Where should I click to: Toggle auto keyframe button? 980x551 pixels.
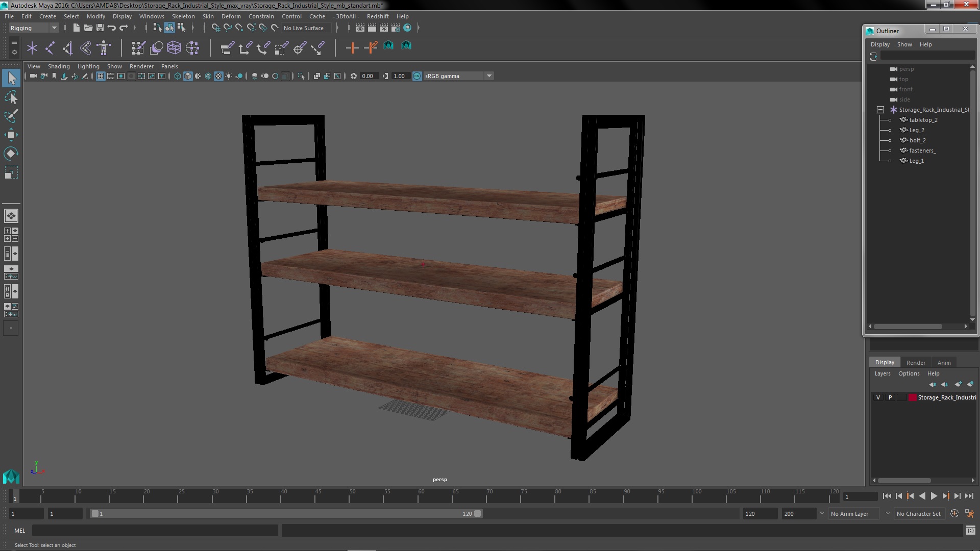(954, 514)
